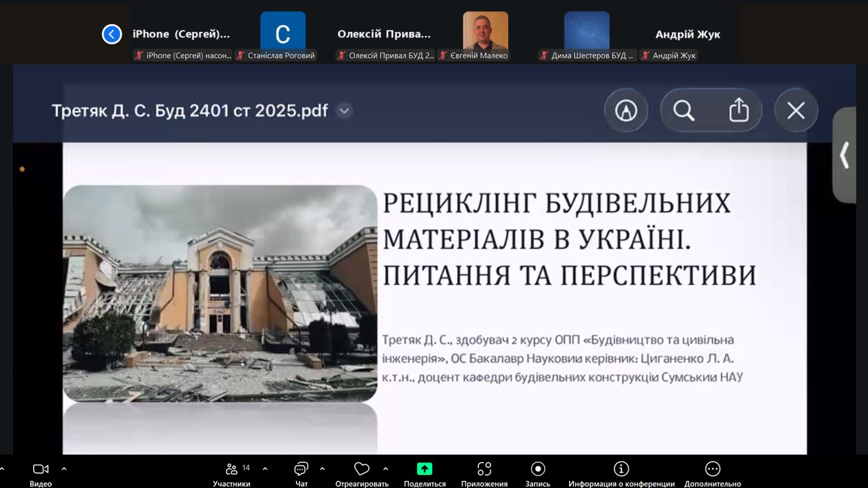Click the search magnifier in PDF toolbar
Viewport: 868px width, 488px height.
point(684,111)
